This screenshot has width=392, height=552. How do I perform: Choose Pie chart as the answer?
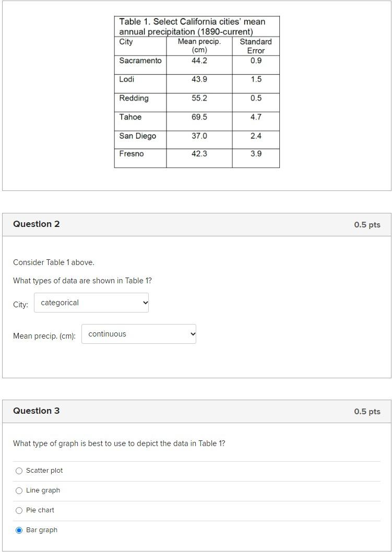[19, 510]
